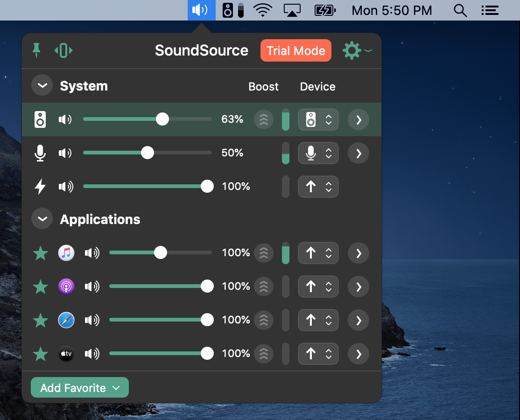Screen dimensions: 520x420
Task: Enable Boost for the Podcasts app
Action: [x=264, y=287]
